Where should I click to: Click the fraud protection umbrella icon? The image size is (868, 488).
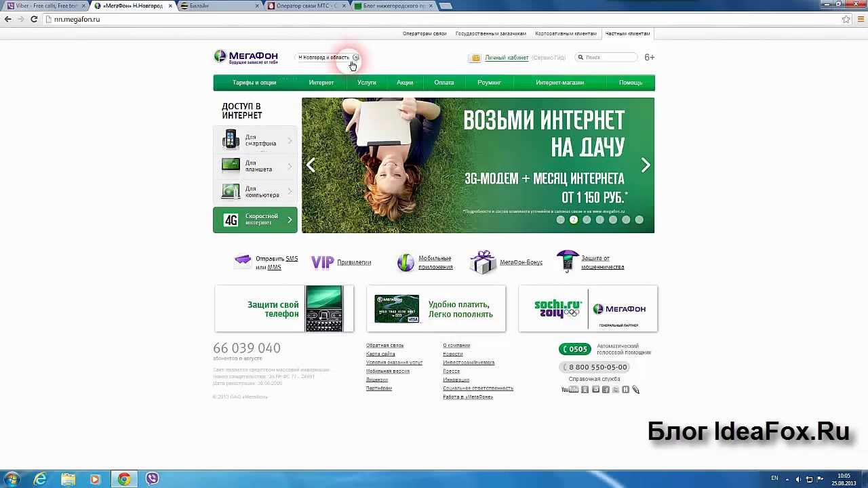pyautogui.click(x=568, y=260)
